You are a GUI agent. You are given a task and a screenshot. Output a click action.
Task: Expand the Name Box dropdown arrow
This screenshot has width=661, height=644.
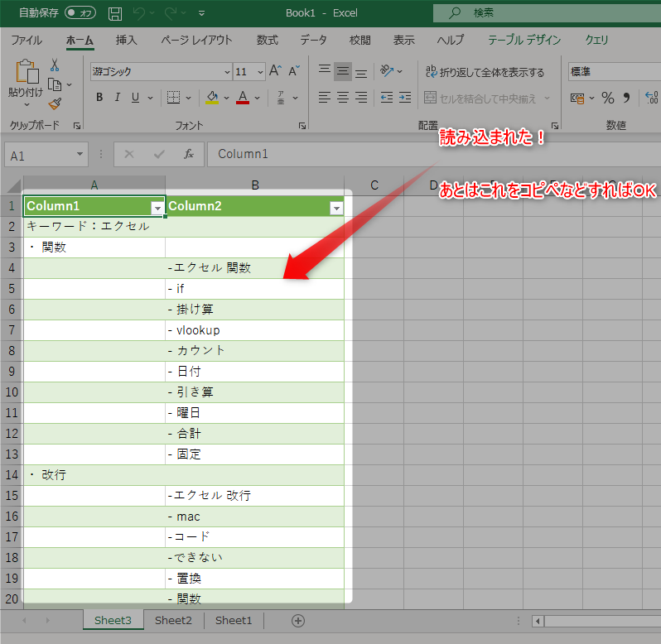tap(80, 155)
